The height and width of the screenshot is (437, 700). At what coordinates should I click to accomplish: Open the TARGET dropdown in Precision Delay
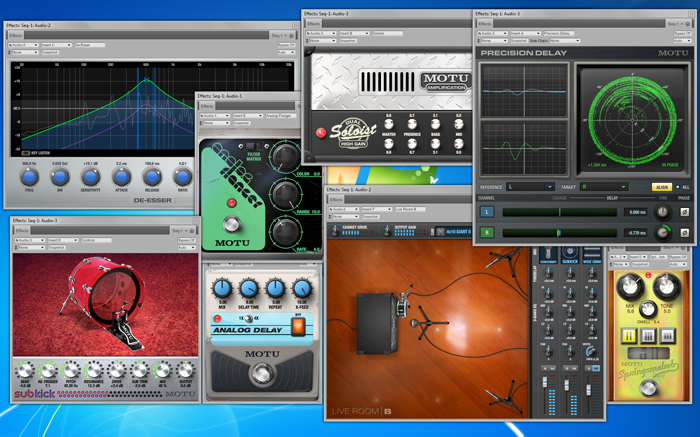click(x=604, y=187)
